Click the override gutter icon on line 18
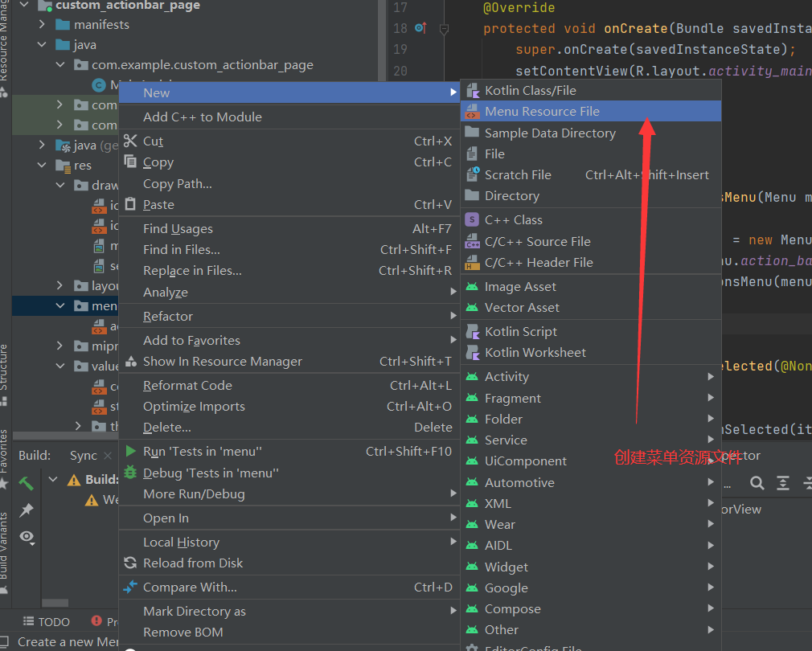812x651 pixels. coord(421,28)
